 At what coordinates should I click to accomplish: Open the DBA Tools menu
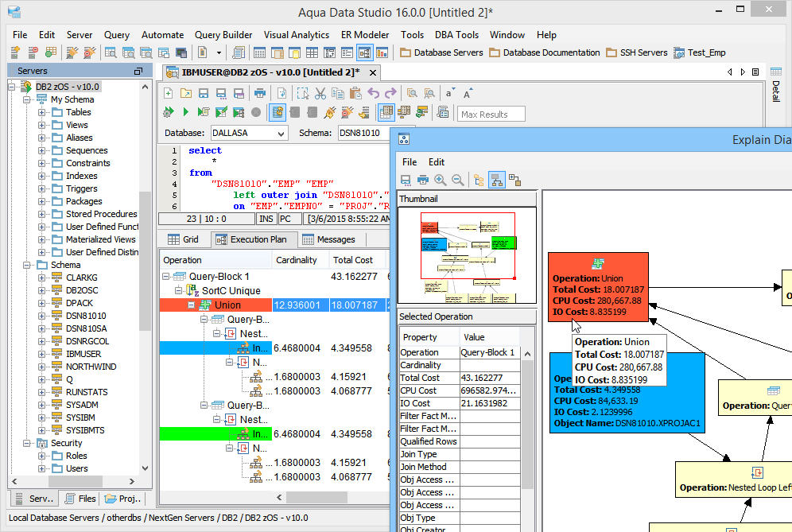pos(456,35)
